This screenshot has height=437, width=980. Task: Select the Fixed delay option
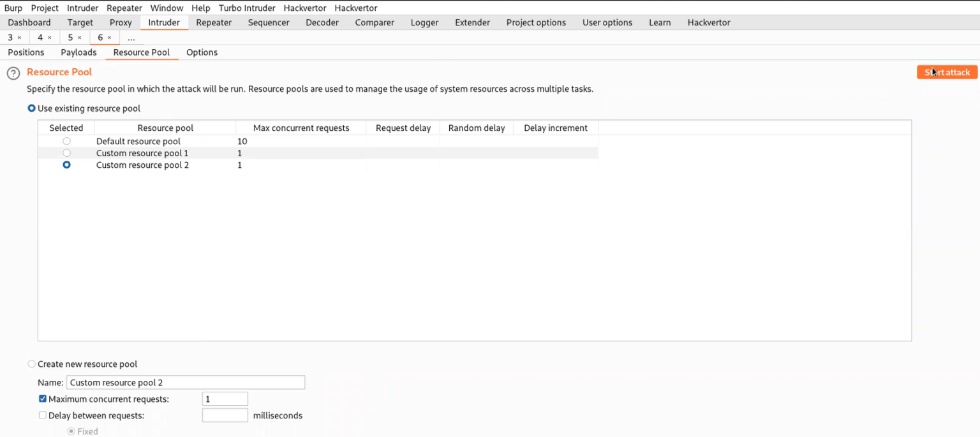[x=72, y=431]
